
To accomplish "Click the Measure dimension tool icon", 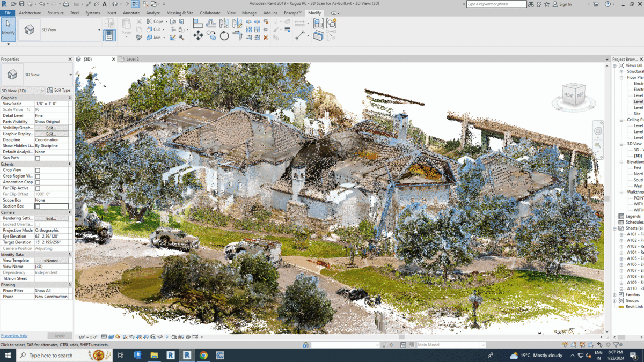I will (299, 36).
